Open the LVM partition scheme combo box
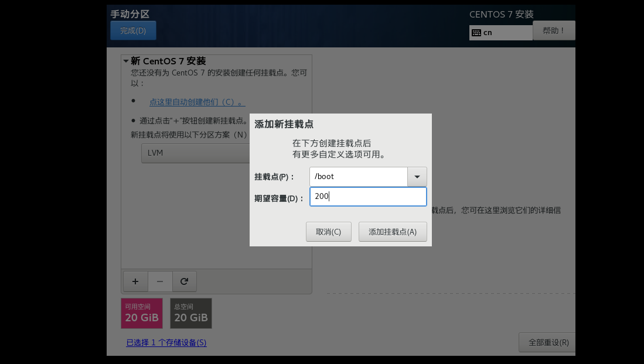Viewport: 644px width, 364px height. [196, 153]
